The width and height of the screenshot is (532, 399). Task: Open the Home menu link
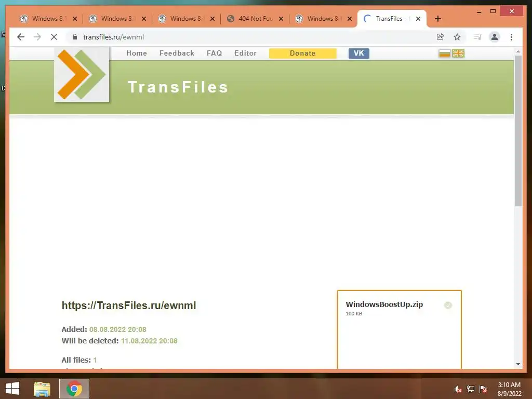pos(137,54)
